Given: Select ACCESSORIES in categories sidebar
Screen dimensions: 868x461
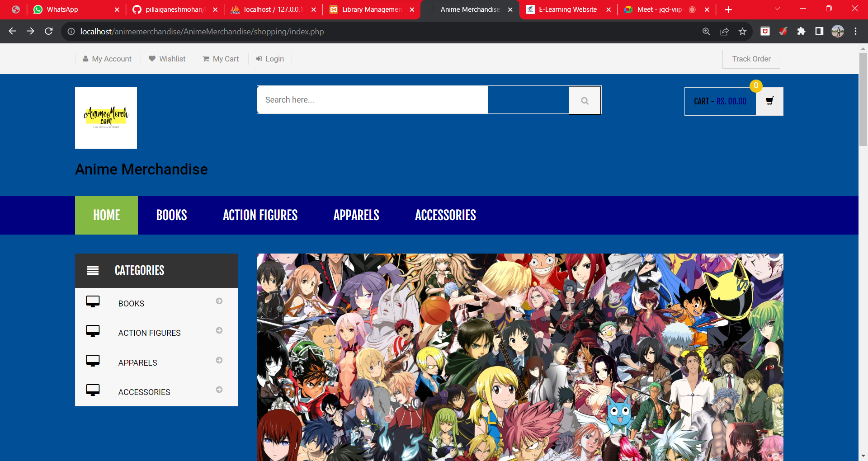Looking at the screenshot, I should [144, 392].
